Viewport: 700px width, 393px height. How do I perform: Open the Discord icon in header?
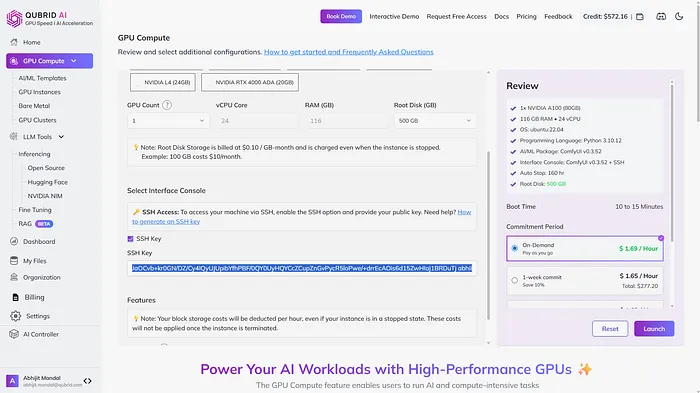[661, 17]
